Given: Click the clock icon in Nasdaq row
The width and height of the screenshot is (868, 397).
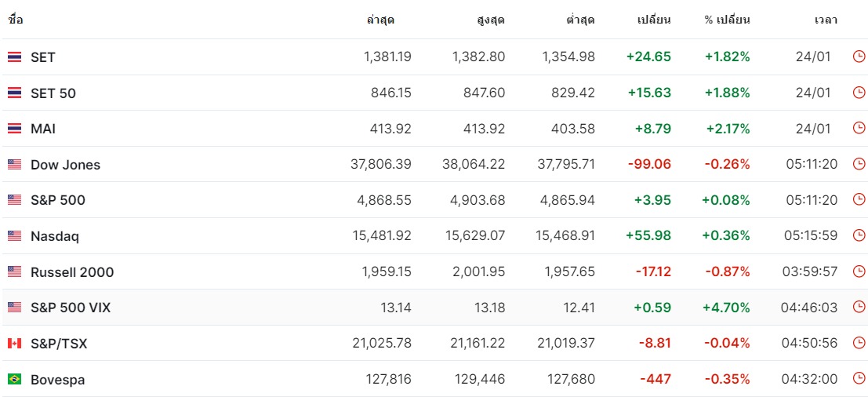Looking at the screenshot, I should pyautogui.click(x=859, y=235).
